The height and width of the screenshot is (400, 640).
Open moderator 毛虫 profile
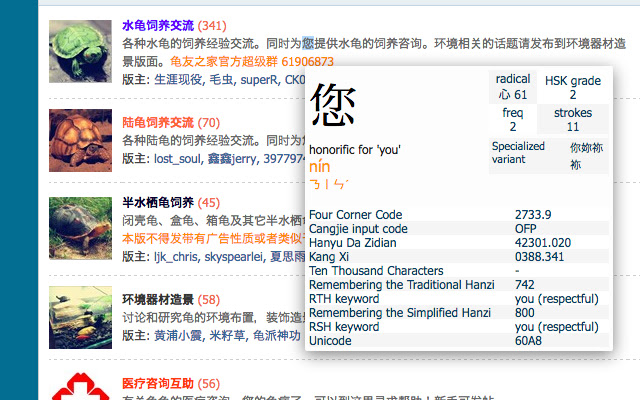click(x=221, y=80)
